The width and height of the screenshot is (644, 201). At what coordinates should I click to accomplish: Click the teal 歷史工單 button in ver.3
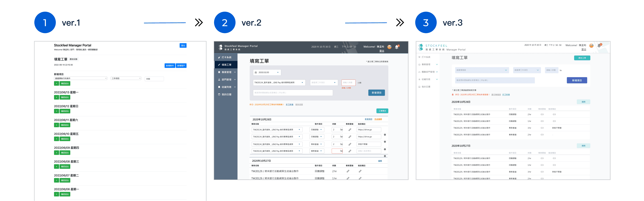point(582,58)
